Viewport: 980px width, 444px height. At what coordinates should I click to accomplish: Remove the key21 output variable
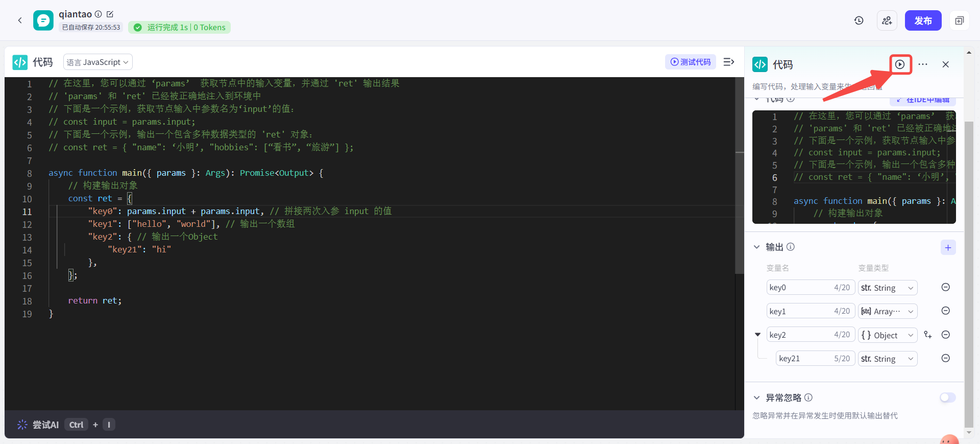tap(946, 358)
